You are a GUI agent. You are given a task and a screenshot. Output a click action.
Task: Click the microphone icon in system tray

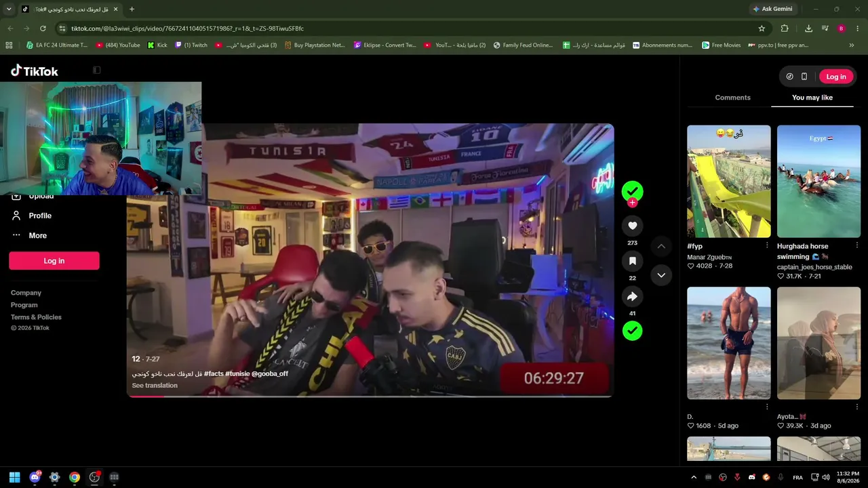click(x=781, y=477)
